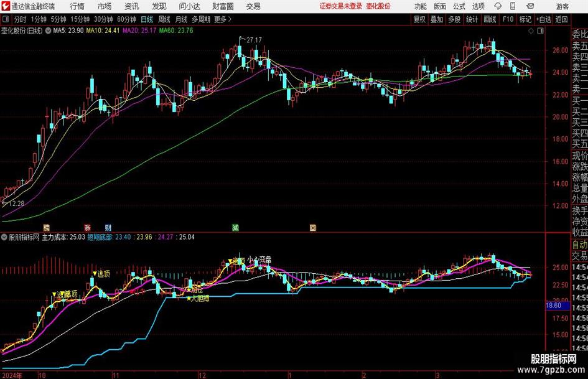Click the mobile phone icon
588x379 pixels.
[x=513, y=6]
